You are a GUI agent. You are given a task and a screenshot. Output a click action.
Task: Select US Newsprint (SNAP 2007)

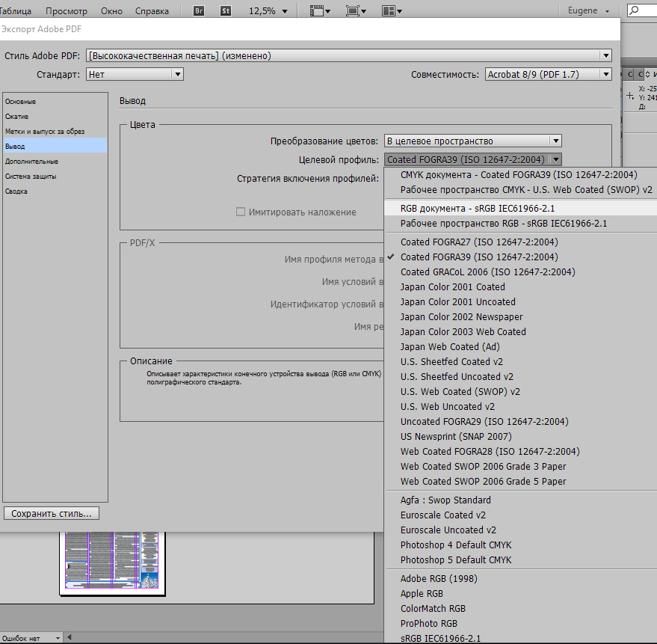coord(520,437)
